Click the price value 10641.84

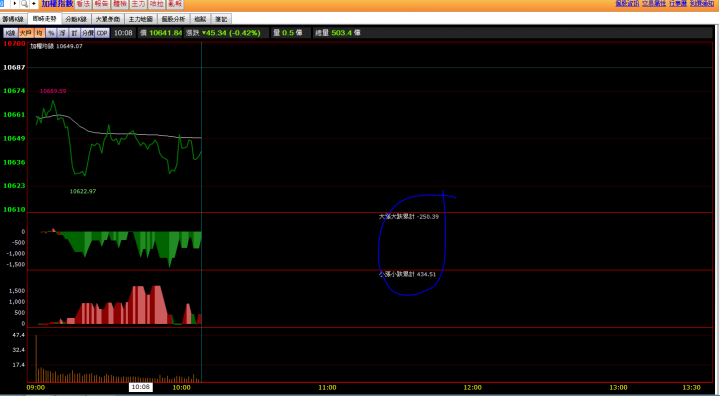[166, 33]
